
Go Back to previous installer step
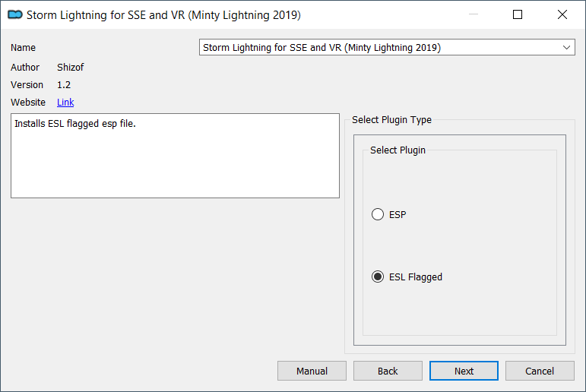(x=388, y=371)
